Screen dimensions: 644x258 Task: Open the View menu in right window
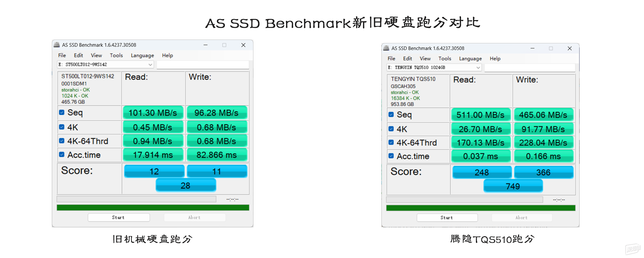click(x=425, y=58)
